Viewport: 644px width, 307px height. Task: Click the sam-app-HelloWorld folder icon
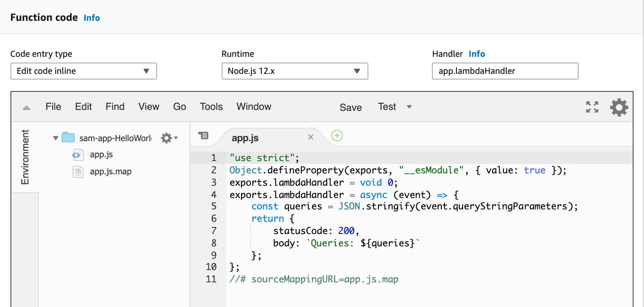[x=68, y=136]
